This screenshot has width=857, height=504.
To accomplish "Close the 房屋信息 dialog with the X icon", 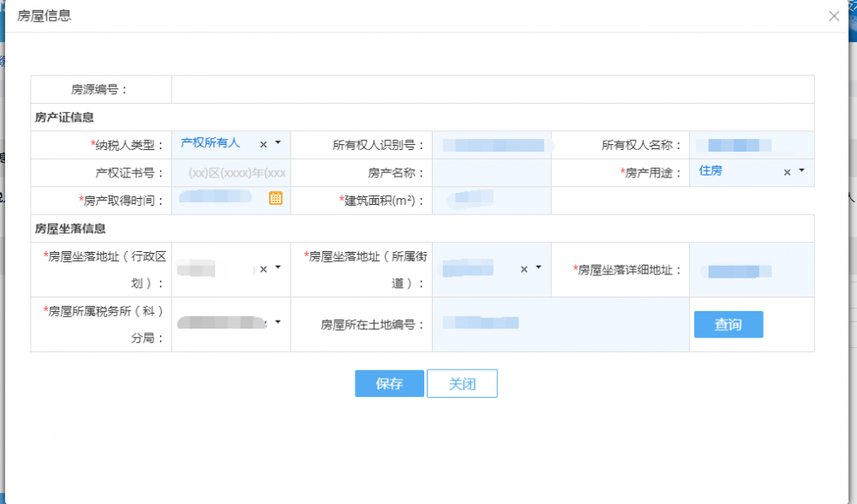I will click(833, 15).
